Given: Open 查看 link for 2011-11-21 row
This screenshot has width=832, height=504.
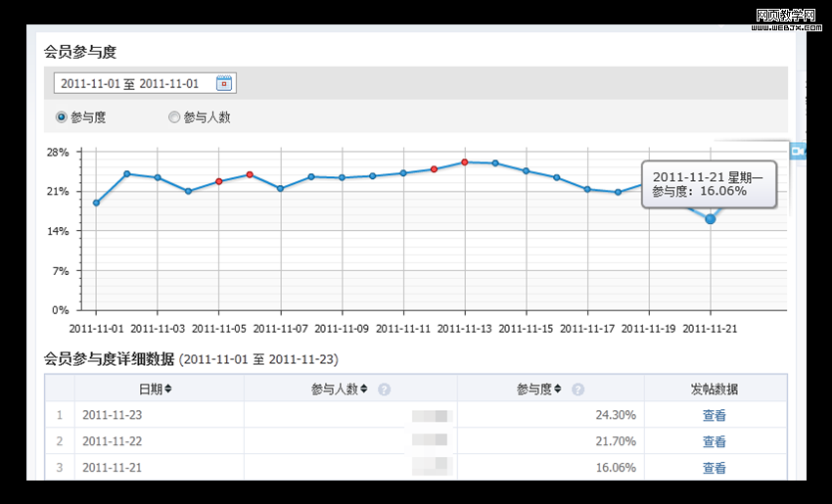Looking at the screenshot, I should (715, 468).
